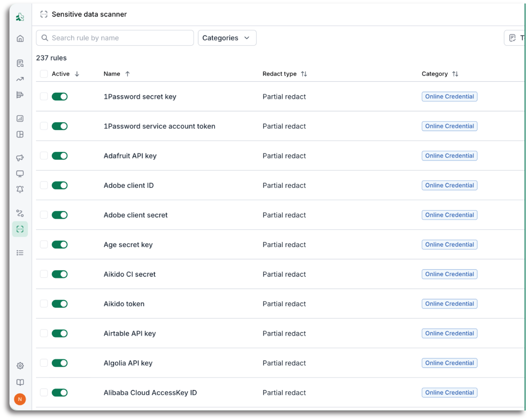Disable the Airtable API key toggle
The height and width of the screenshot is (420, 529).
click(x=60, y=333)
